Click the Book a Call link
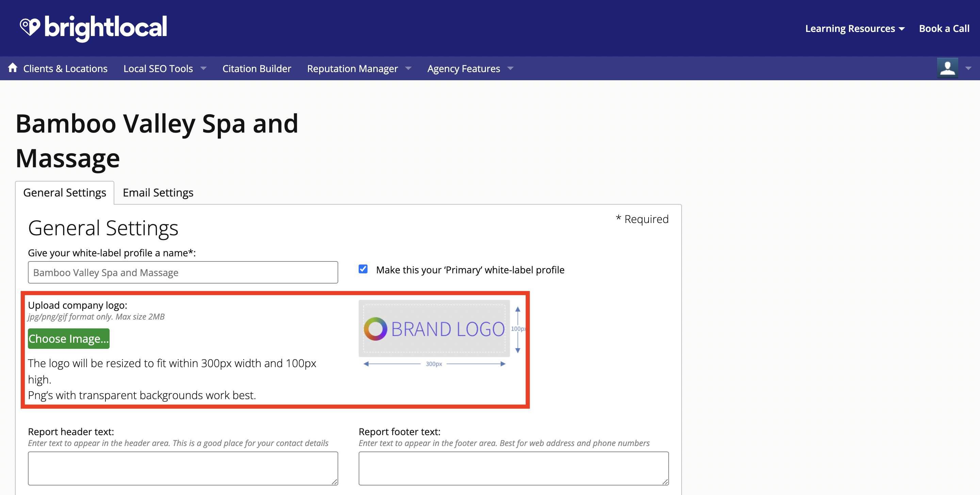The width and height of the screenshot is (980, 495). click(944, 29)
